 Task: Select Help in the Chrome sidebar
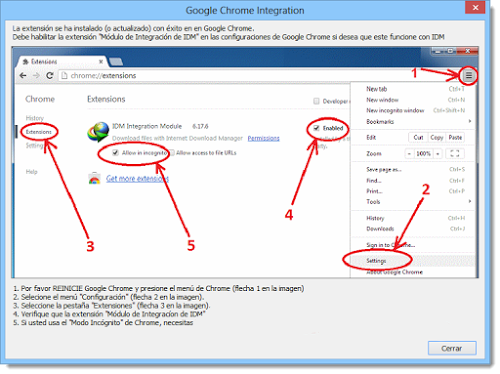point(32,172)
